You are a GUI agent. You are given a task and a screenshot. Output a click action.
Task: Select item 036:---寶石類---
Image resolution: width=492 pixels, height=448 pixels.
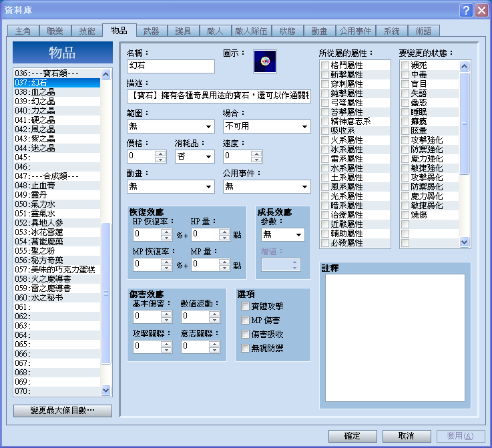(x=57, y=73)
